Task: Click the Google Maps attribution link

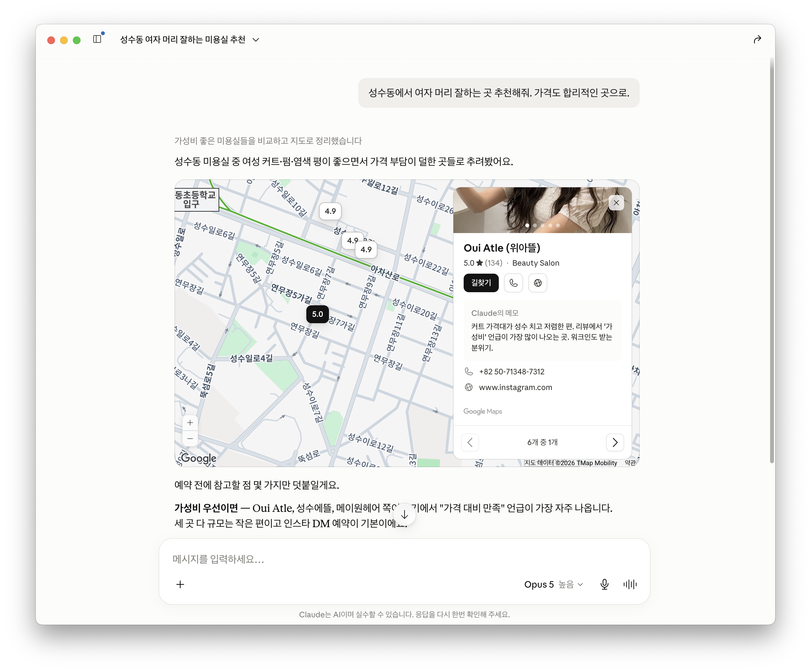Action: tap(483, 411)
